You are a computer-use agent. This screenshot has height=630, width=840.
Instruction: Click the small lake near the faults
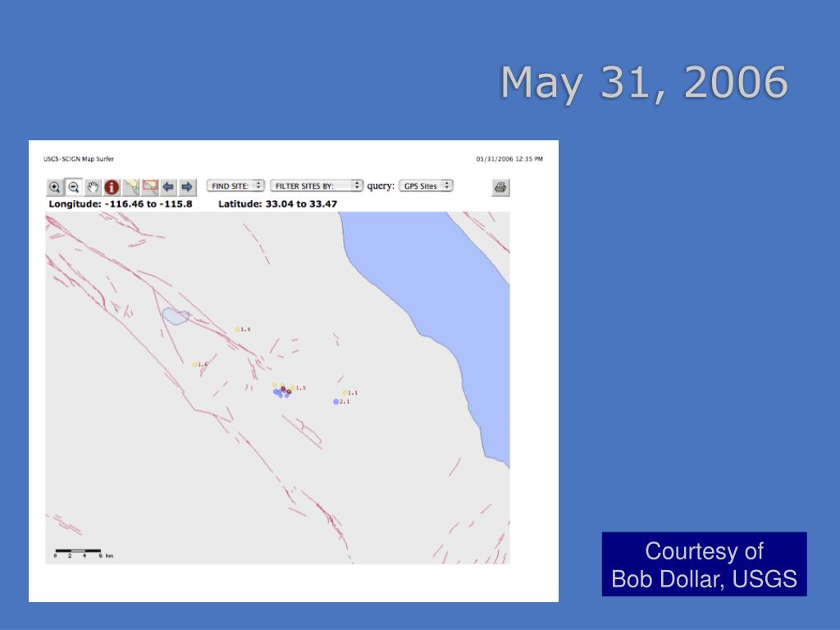(x=176, y=316)
